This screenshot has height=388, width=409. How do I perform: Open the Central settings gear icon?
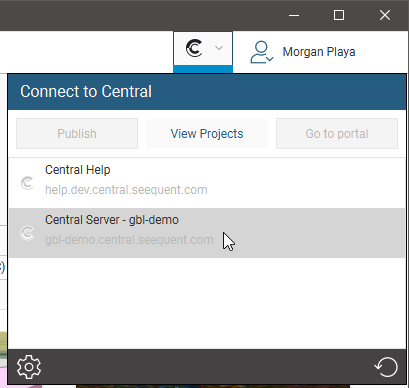(x=29, y=367)
